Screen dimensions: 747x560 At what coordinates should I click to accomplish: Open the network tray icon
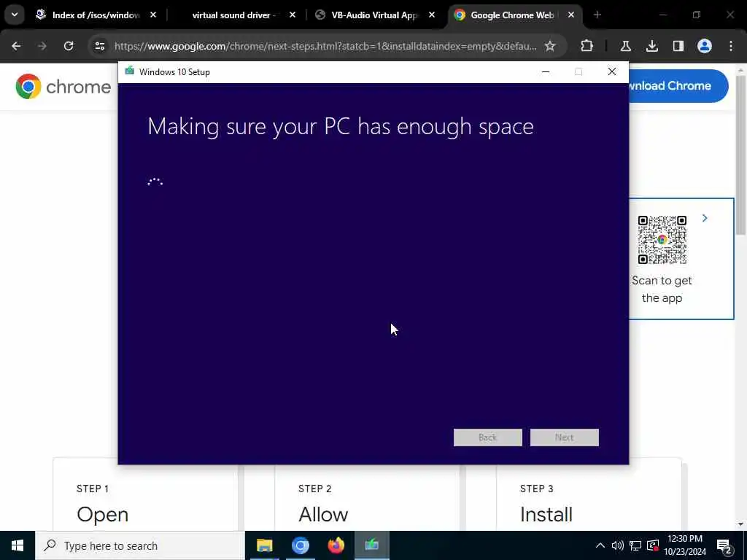coord(635,545)
